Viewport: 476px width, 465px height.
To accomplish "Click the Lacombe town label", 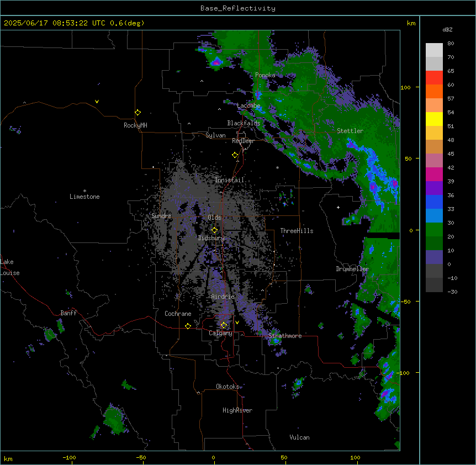I will 248,105.
